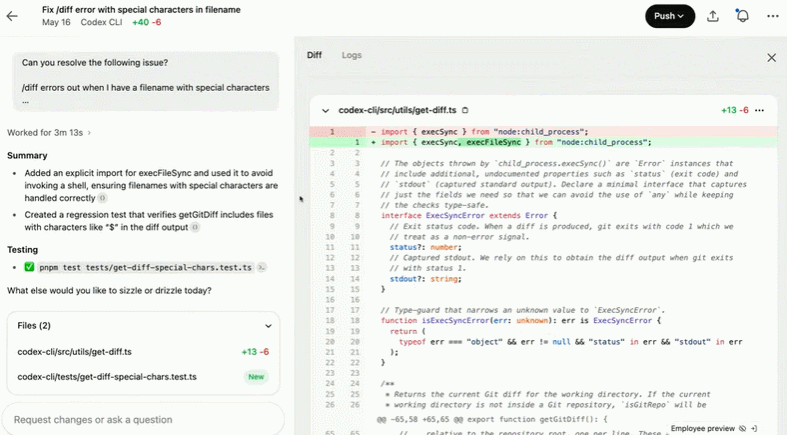Image resolution: width=787 pixels, height=435 pixels.
Task: Open get-diff-special-chars.test.ts new file entry
Action: [x=143, y=377]
